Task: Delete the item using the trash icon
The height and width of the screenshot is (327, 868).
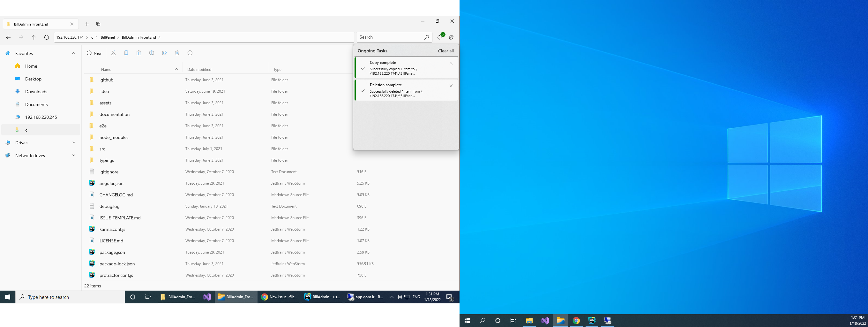Action: tap(177, 53)
